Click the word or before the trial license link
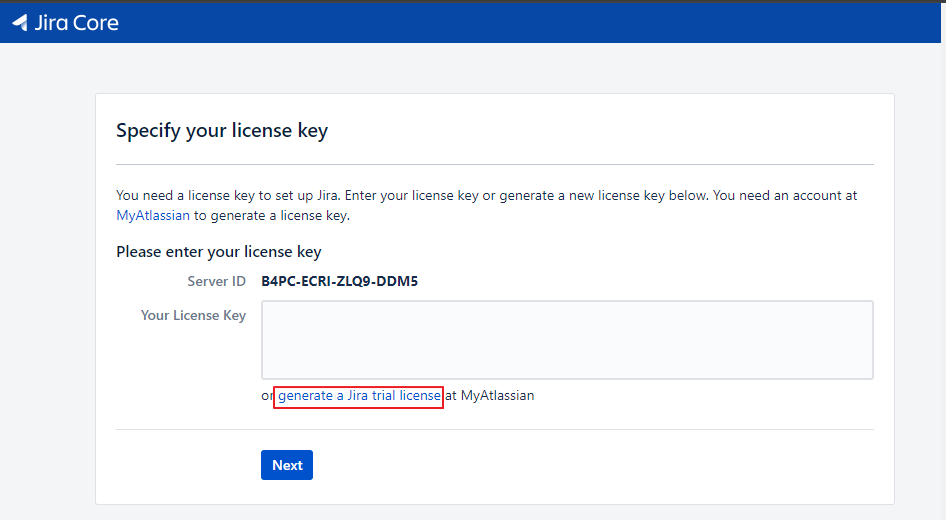 (267, 396)
